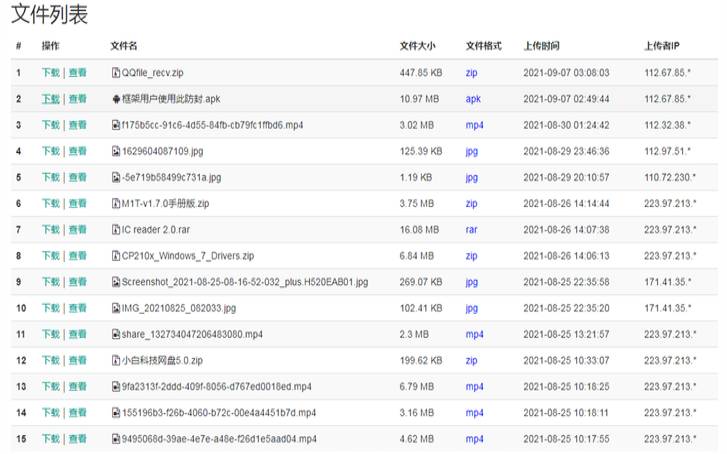Click the image icon beside Screenshot_2021-08-25 jpg
Viewport: 727px width, 454px height.
pyautogui.click(x=116, y=282)
